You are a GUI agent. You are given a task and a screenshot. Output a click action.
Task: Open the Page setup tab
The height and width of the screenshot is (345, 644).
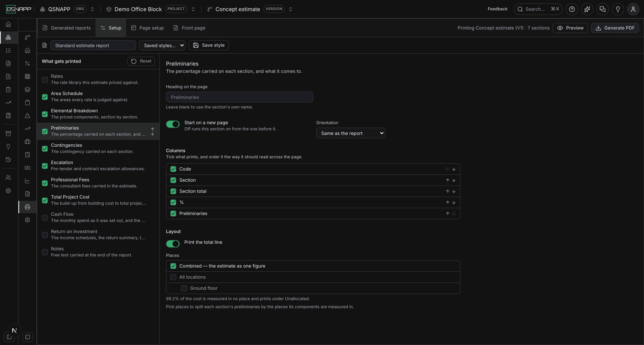click(x=148, y=28)
